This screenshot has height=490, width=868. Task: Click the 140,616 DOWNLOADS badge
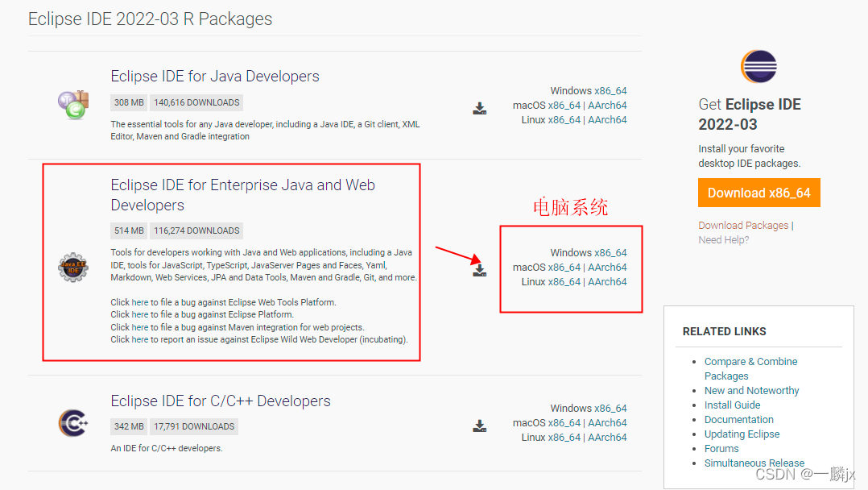click(196, 102)
